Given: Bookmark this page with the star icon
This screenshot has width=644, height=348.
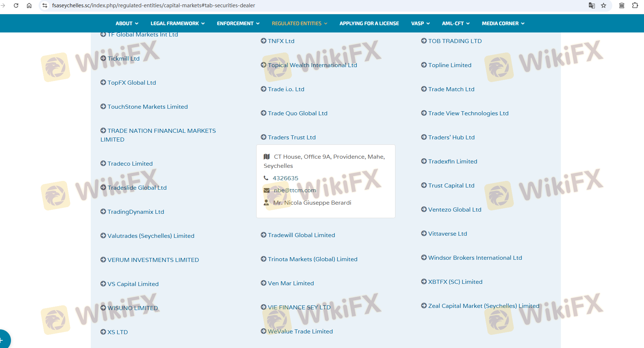Looking at the screenshot, I should point(604,5).
